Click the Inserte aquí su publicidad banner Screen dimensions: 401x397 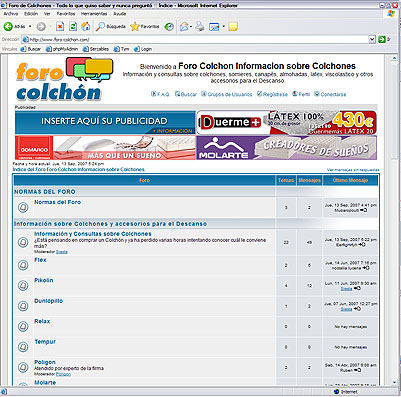[x=105, y=123]
